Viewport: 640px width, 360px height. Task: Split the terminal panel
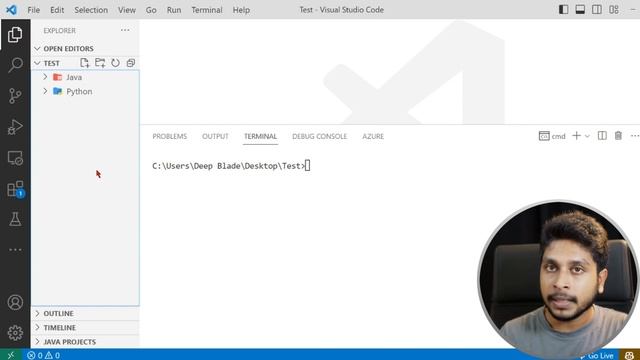click(602, 136)
